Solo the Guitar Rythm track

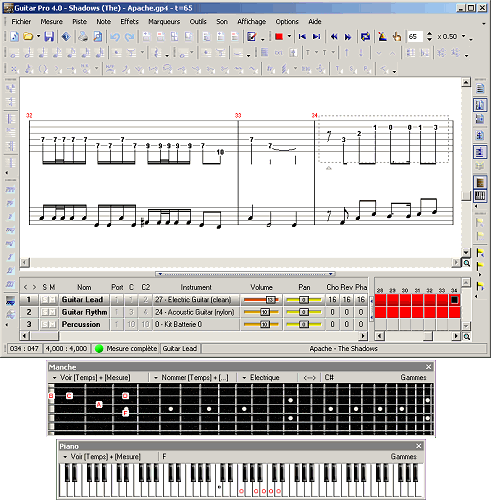click(45, 312)
